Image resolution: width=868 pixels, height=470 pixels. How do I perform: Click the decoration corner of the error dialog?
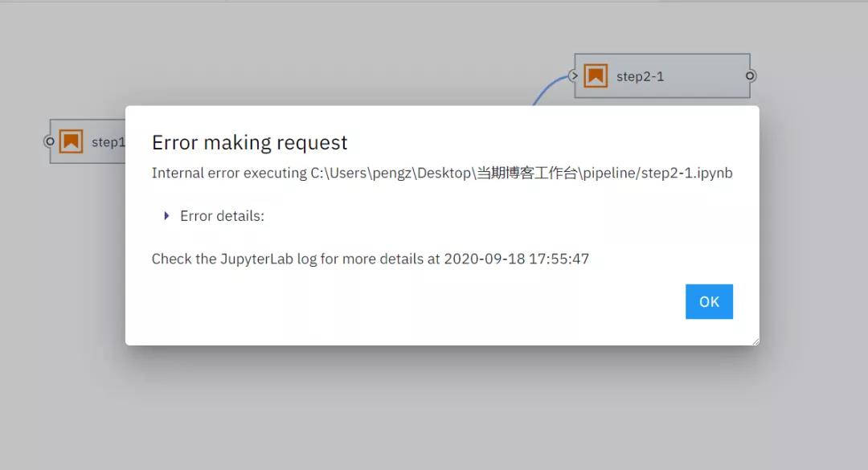pyautogui.click(x=756, y=341)
